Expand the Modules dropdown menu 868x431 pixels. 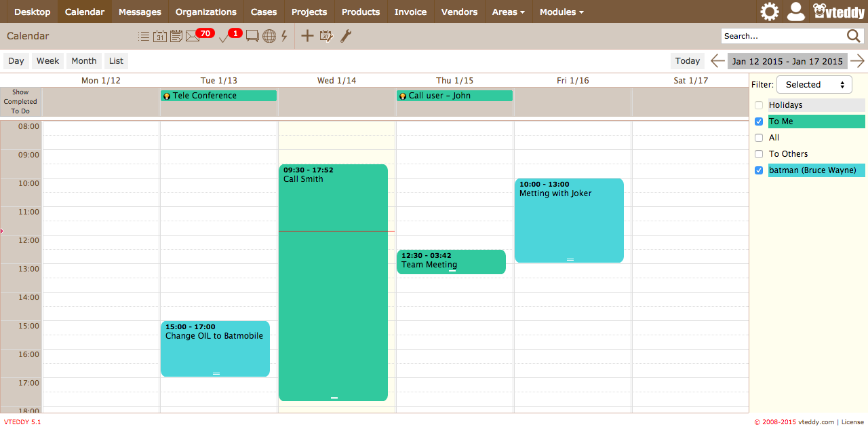[x=561, y=12]
